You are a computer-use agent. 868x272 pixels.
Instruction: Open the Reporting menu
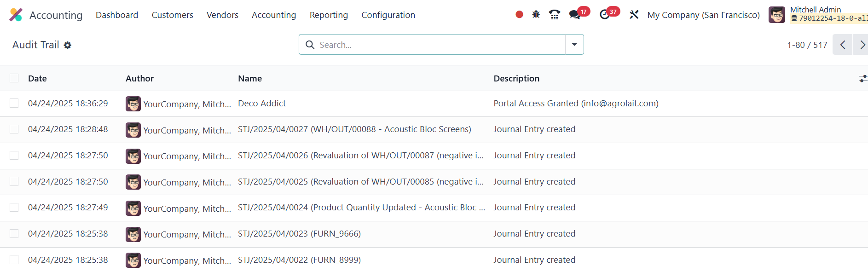pyautogui.click(x=329, y=15)
